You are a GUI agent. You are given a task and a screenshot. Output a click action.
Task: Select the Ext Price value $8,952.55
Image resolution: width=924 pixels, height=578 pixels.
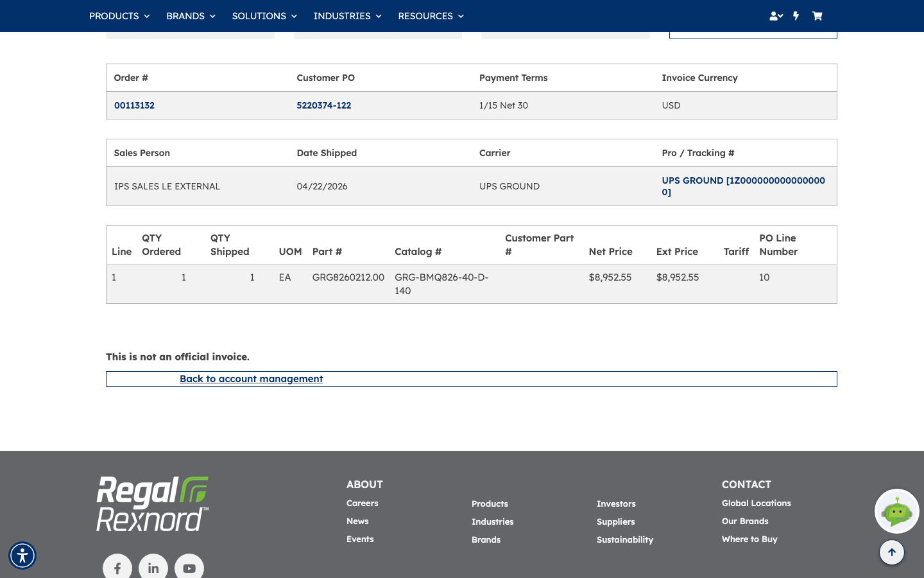pyautogui.click(x=678, y=277)
